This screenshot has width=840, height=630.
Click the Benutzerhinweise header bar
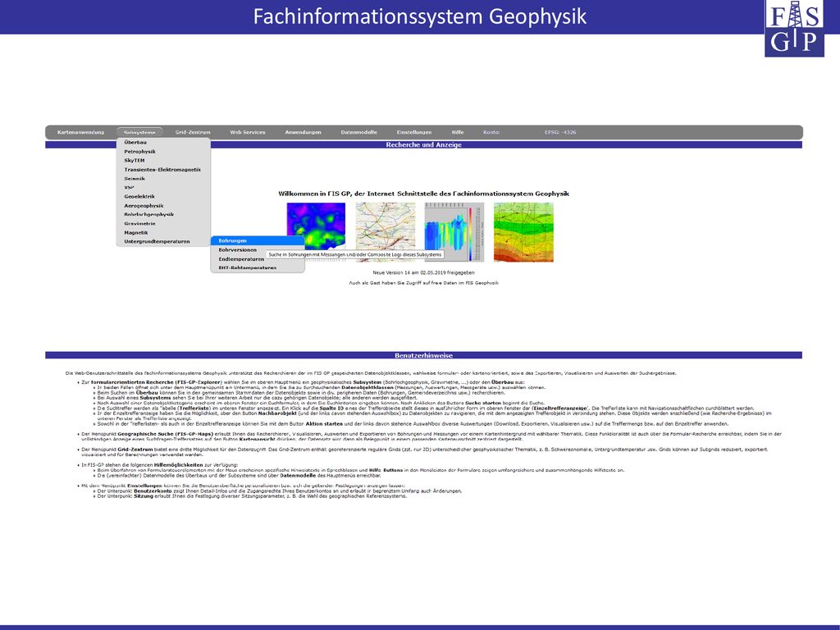point(423,355)
